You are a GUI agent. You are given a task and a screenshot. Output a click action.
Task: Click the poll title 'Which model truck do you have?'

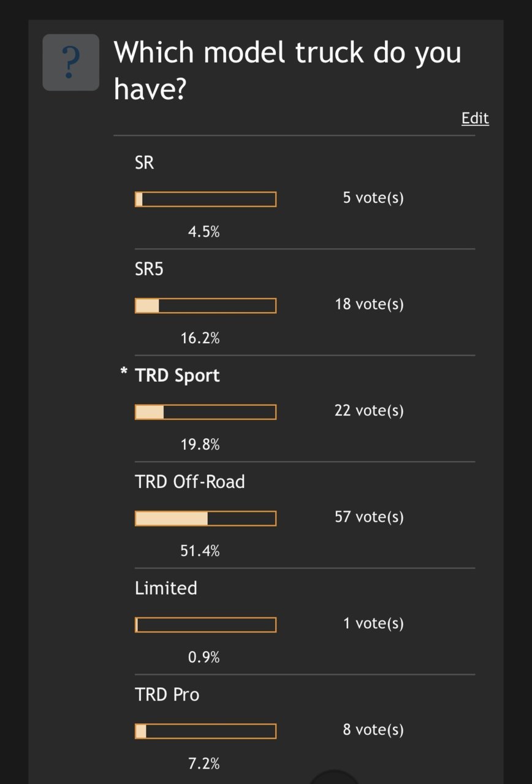(287, 70)
